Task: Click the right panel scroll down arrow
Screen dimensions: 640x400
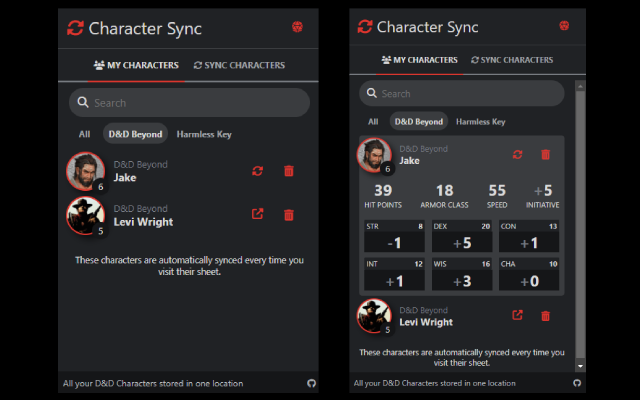Action: (580, 366)
